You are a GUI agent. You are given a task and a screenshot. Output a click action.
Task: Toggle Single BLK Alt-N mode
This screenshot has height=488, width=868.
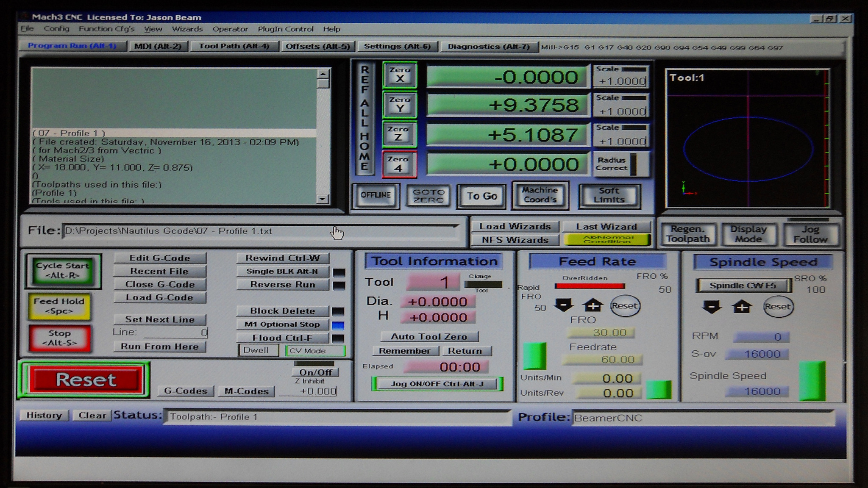(282, 272)
